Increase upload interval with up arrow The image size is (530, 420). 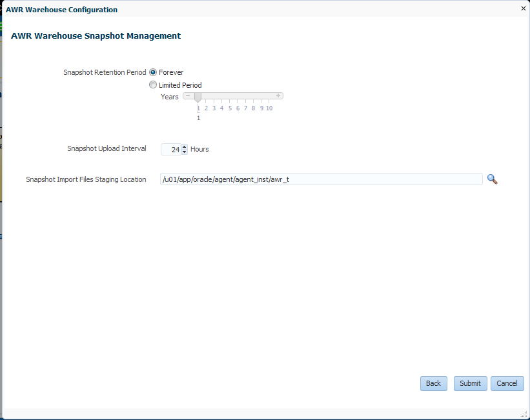click(184, 147)
